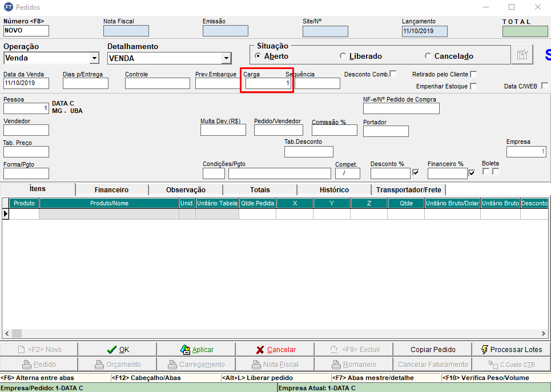The image size is (551, 392).
Task: Click the row indicator arrow in items grid
Action: point(6,214)
